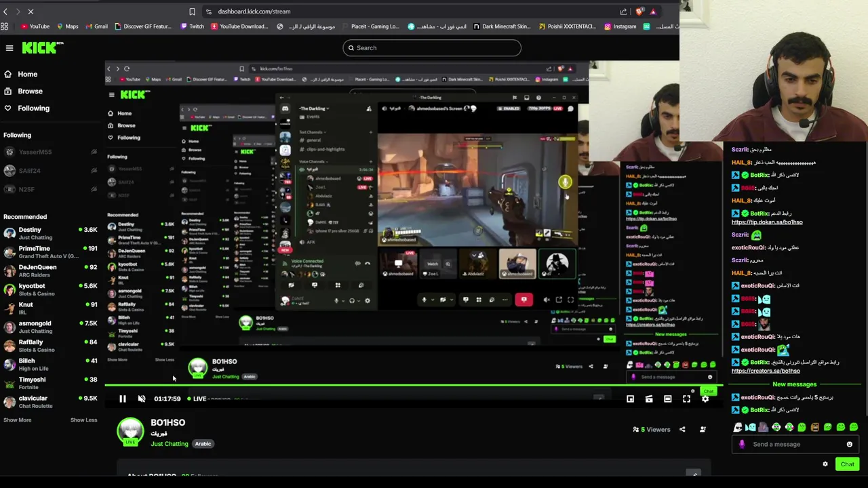
Task: Unmute the stream with the speaker icon
Action: [x=142, y=399]
